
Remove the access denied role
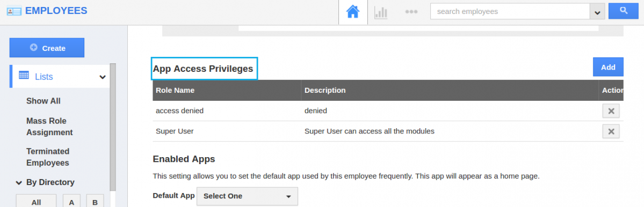(611, 110)
